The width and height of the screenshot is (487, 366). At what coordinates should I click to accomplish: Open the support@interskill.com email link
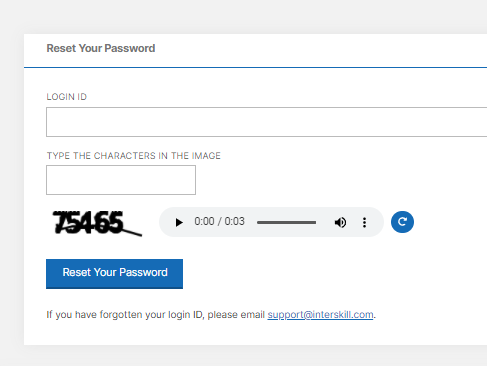pyautogui.click(x=320, y=314)
